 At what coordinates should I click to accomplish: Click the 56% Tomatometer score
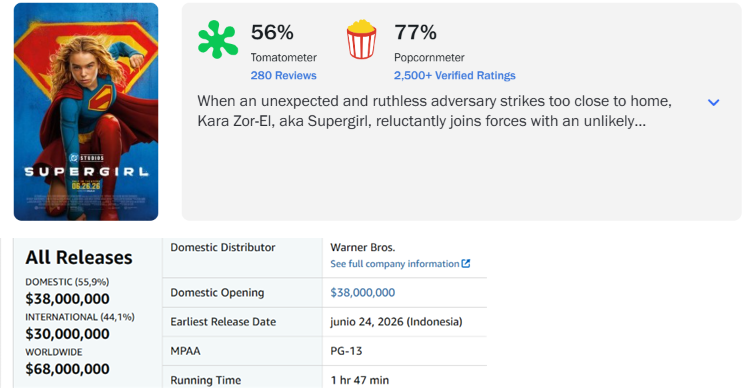[x=272, y=33]
